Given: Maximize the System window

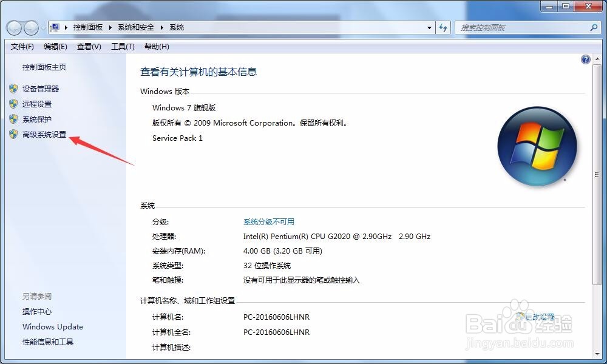Looking at the screenshot, I should pos(566,6).
